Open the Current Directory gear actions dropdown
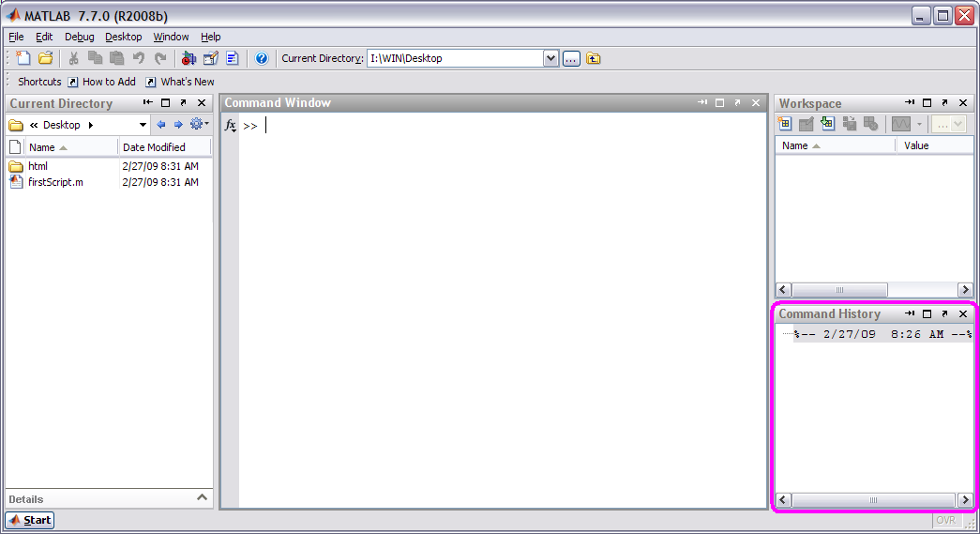Image resolution: width=980 pixels, height=534 pixels. (199, 125)
